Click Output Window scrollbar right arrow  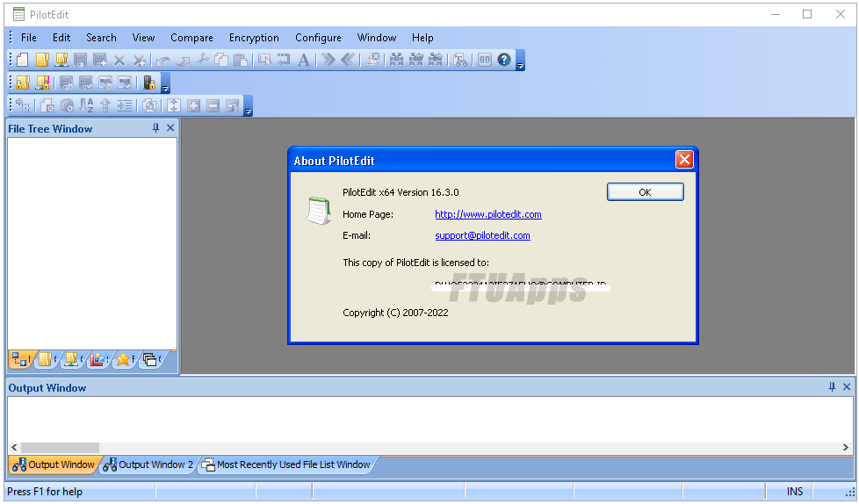(x=845, y=448)
